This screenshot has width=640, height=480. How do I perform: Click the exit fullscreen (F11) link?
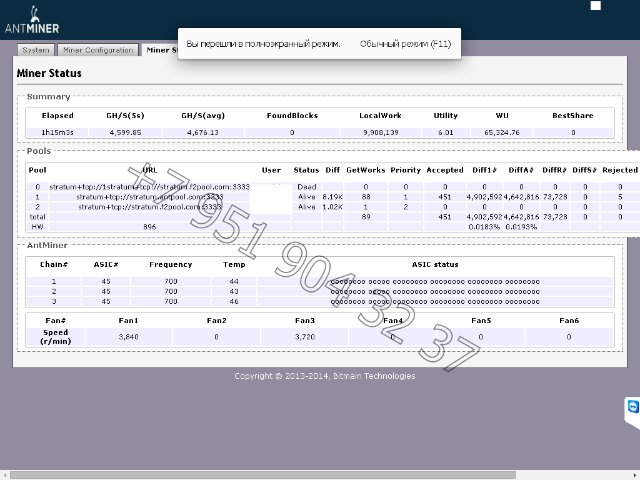click(405, 44)
